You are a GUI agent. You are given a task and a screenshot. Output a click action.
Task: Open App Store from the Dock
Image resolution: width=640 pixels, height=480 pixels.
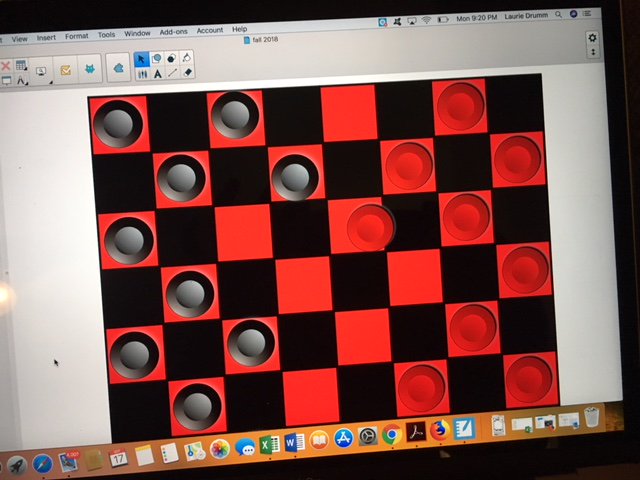pyautogui.click(x=344, y=439)
